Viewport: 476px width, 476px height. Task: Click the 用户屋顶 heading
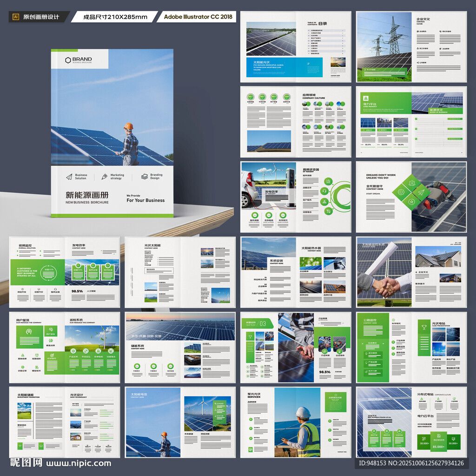pos(23,320)
